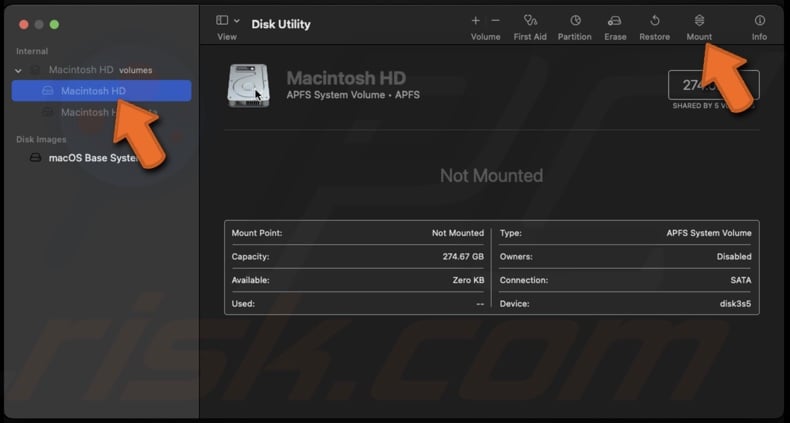This screenshot has width=790, height=423.
Task: Click the APFS System Volume subtitle
Action: [x=353, y=95]
